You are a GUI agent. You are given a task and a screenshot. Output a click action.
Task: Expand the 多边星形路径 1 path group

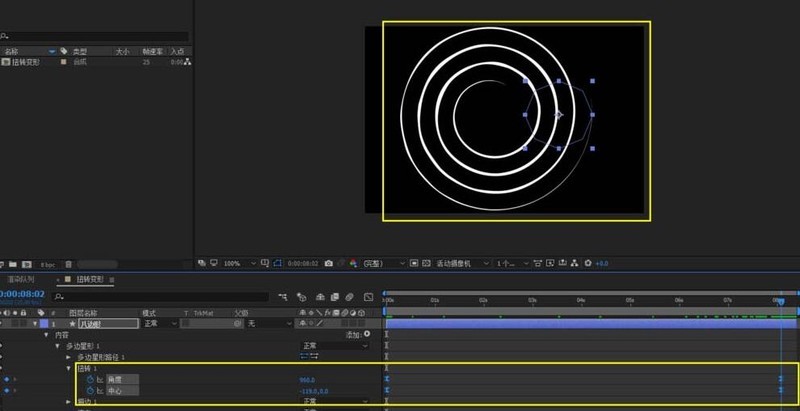pos(69,357)
